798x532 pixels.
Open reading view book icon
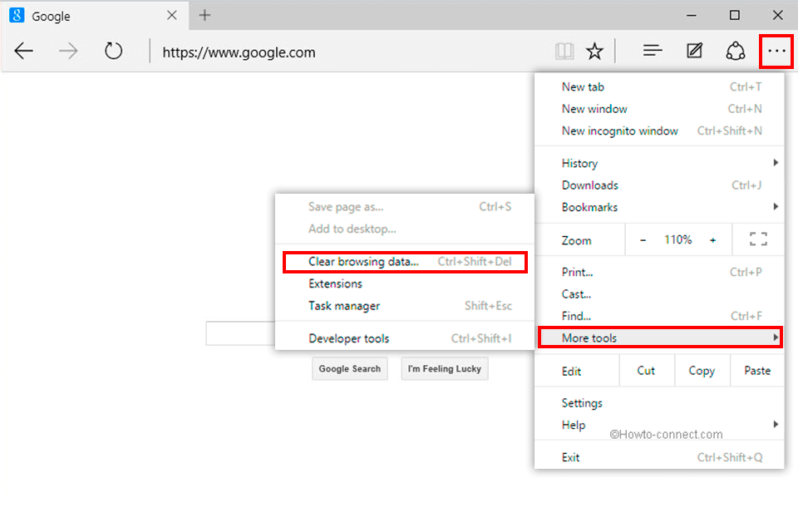(564, 51)
